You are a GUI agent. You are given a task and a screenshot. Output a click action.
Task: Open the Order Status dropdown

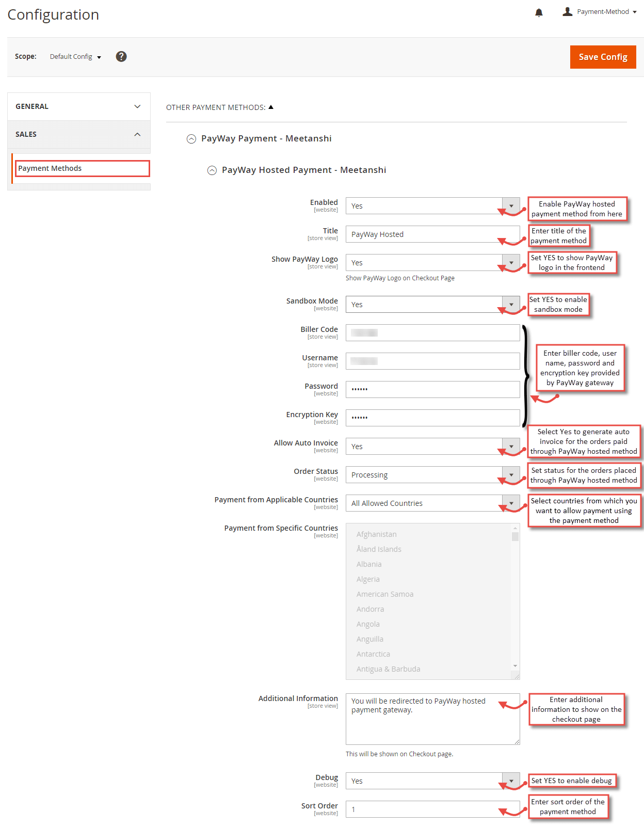(x=432, y=475)
